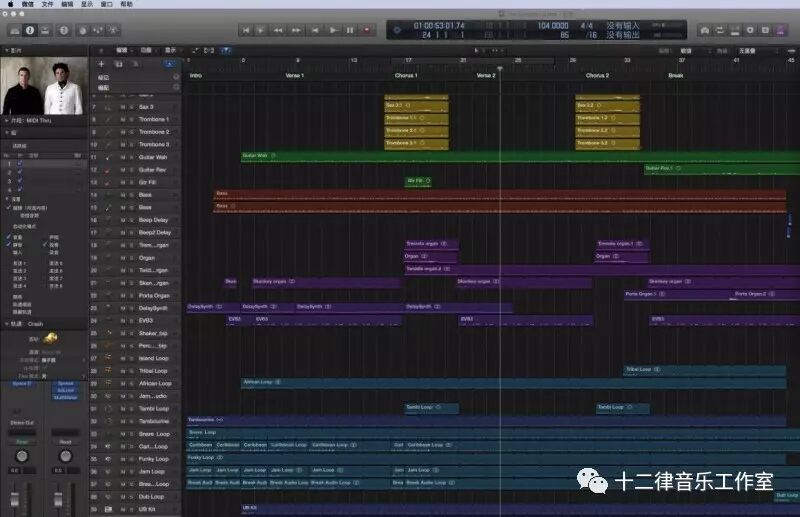Viewport: 800px width, 517px height.
Task: Pause playback with the Pause button
Action: coord(350,31)
